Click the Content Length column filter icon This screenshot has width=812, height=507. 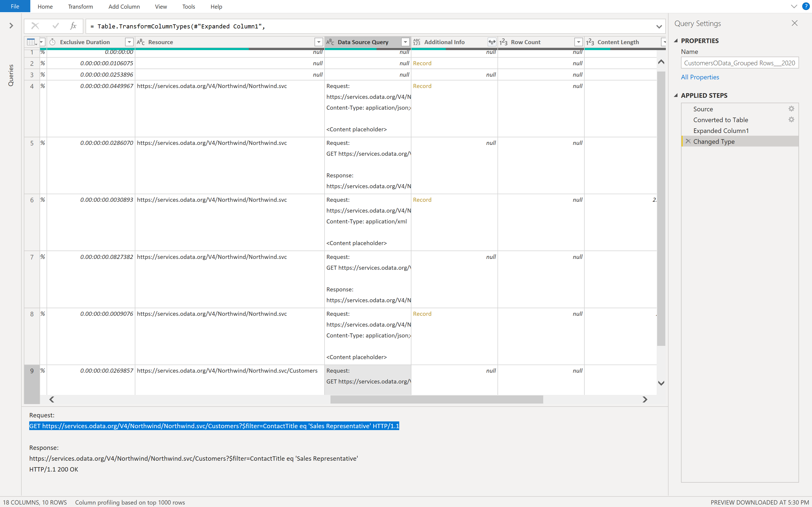coord(663,41)
